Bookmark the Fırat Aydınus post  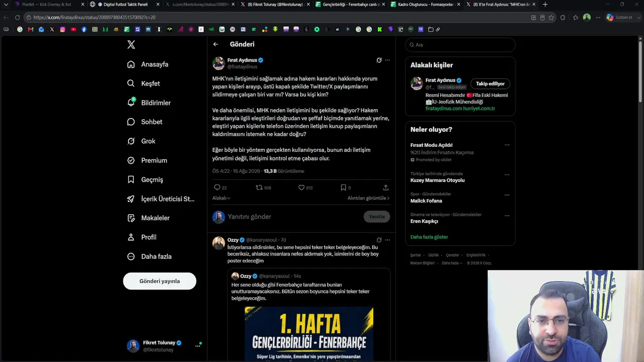(x=343, y=188)
